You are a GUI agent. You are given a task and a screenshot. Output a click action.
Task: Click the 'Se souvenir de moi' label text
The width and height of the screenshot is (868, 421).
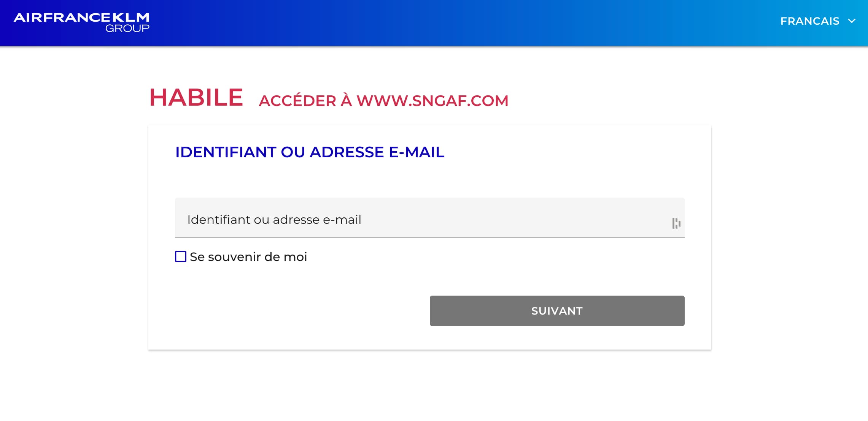click(x=248, y=257)
